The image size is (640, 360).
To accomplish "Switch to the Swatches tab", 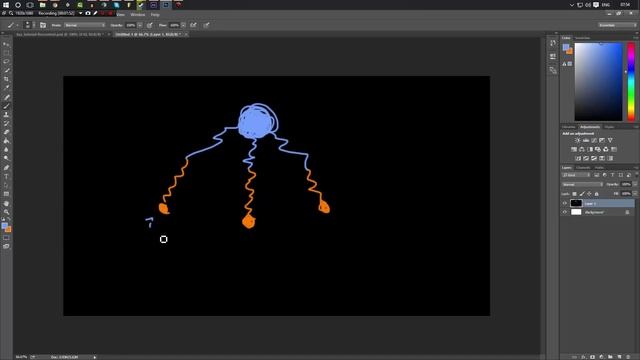I will [x=582, y=38].
